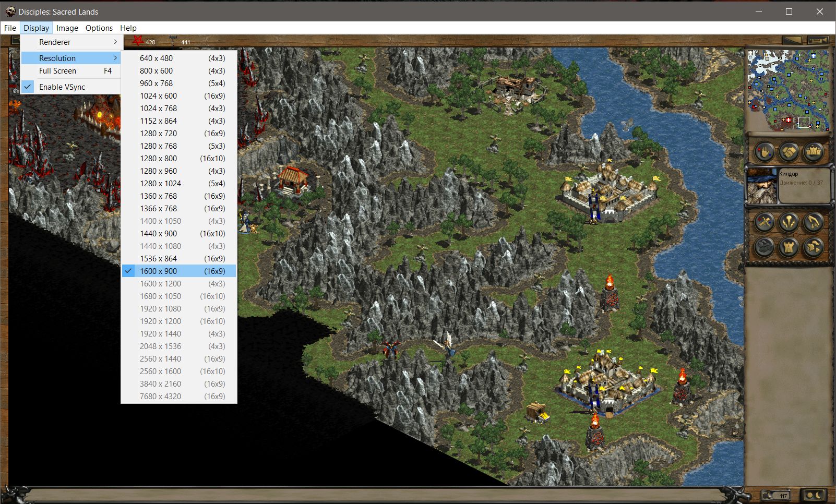Click the Движение: 0 / 37 movement text
Viewport: 836px width, 504px height.
click(x=801, y=183)
